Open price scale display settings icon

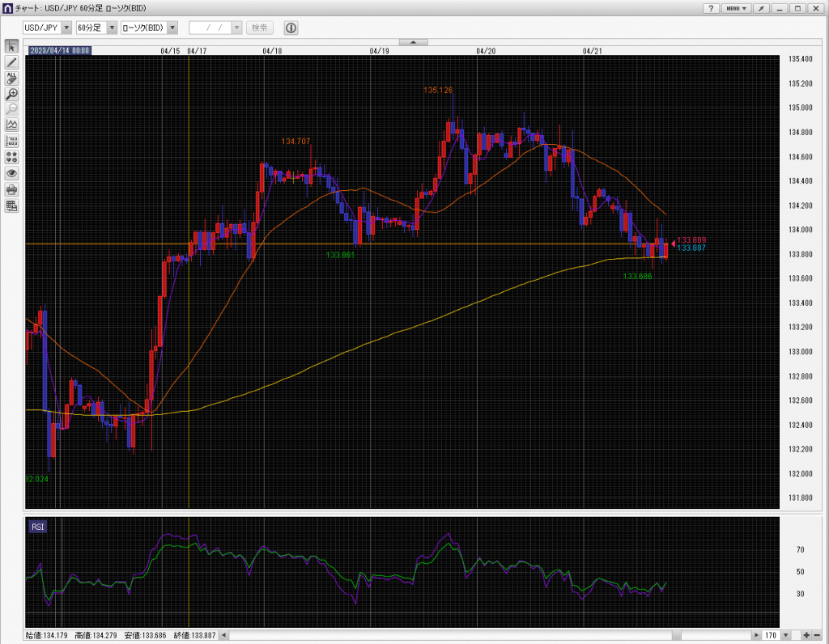pos(11,141)
